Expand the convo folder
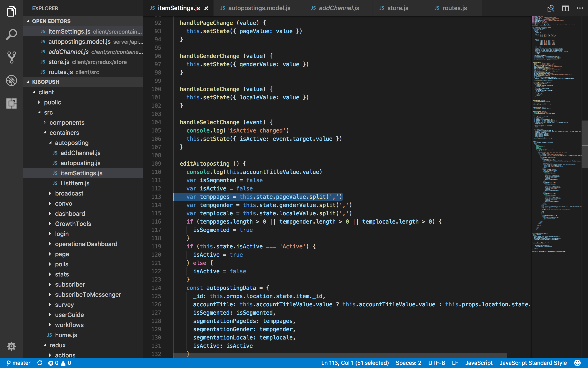Image resolution: width=588 pixels, height=368 pixels. (x=83, y=204)
